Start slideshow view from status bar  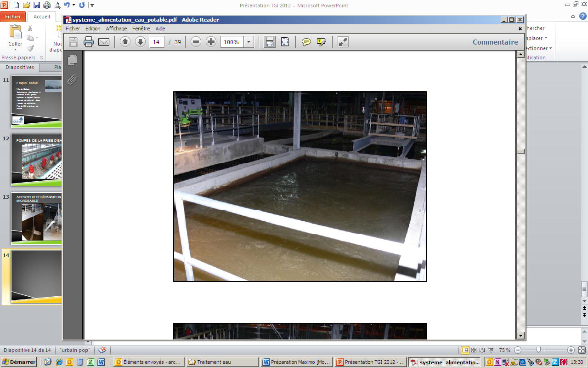pyautogui.click(x=491, y=350)
